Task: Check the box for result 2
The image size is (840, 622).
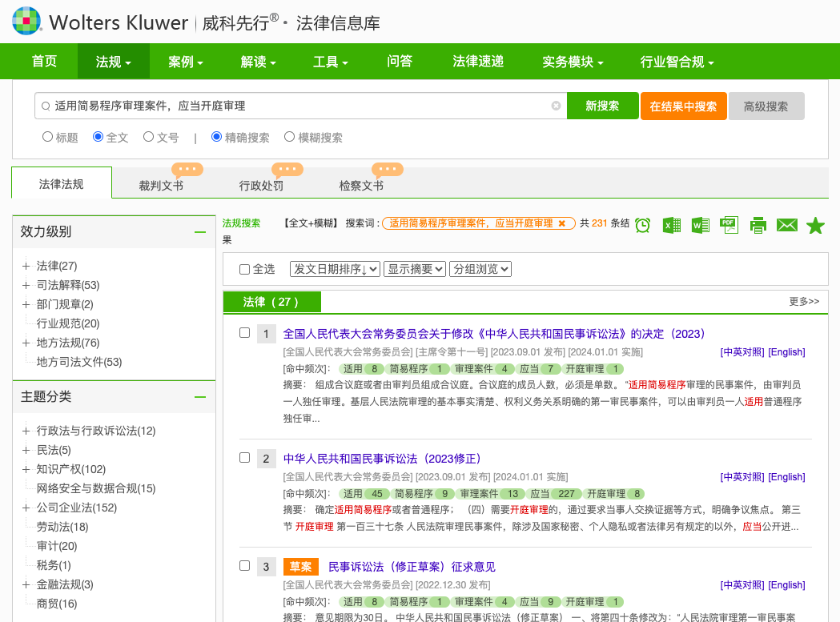Action: [x=245, y=458]
